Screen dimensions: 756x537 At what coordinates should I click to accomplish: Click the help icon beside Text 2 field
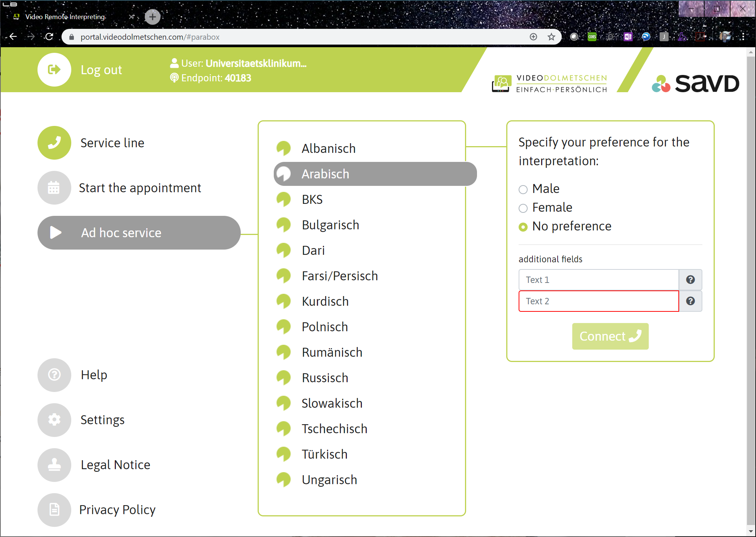pos(690,301)
